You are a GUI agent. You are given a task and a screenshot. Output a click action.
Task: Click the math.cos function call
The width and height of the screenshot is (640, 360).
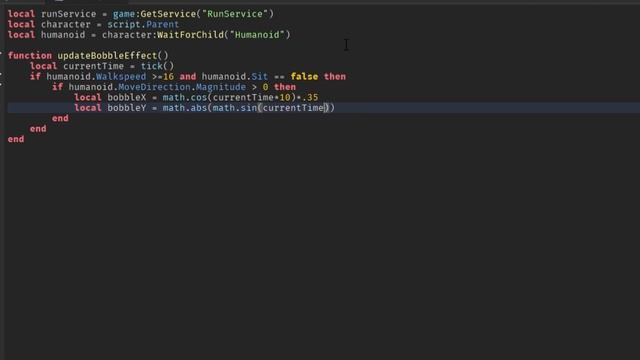[x=185, y=98]
